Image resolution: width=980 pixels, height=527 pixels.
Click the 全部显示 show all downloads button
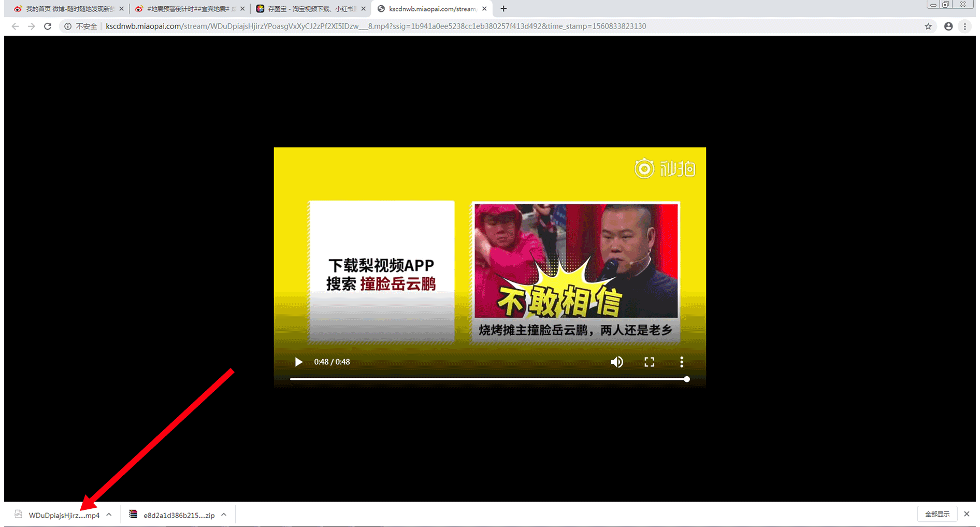(937, 514)
